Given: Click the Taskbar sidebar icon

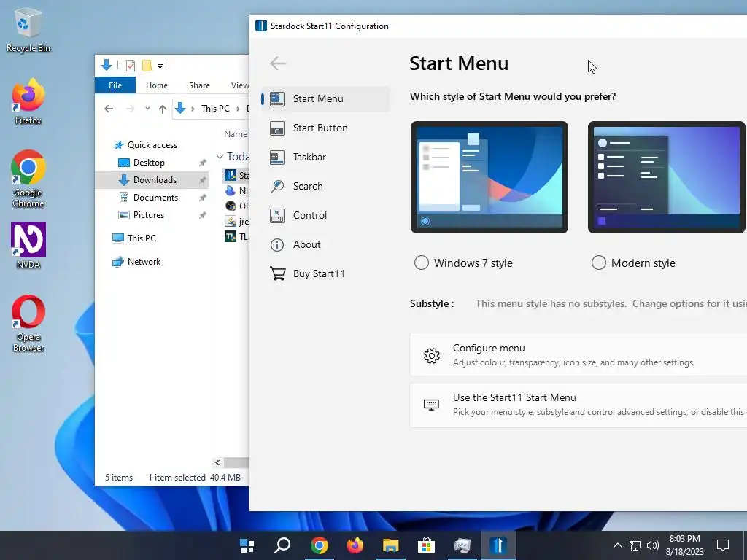Looking at the screenshot, I should (x=277, y=157).
